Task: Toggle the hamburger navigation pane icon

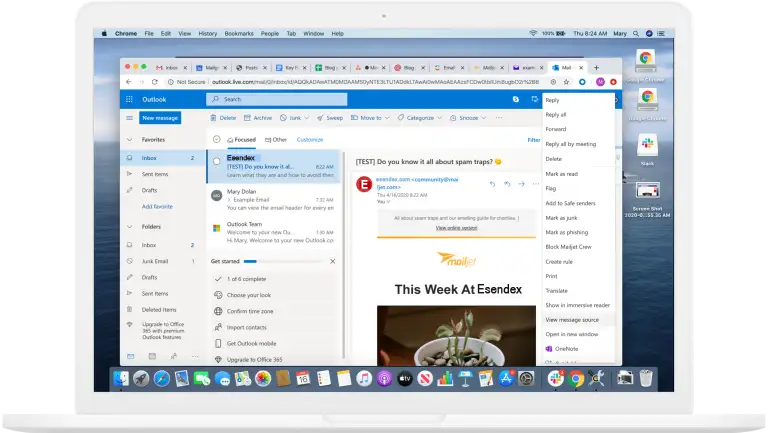Action: (129, 118)
